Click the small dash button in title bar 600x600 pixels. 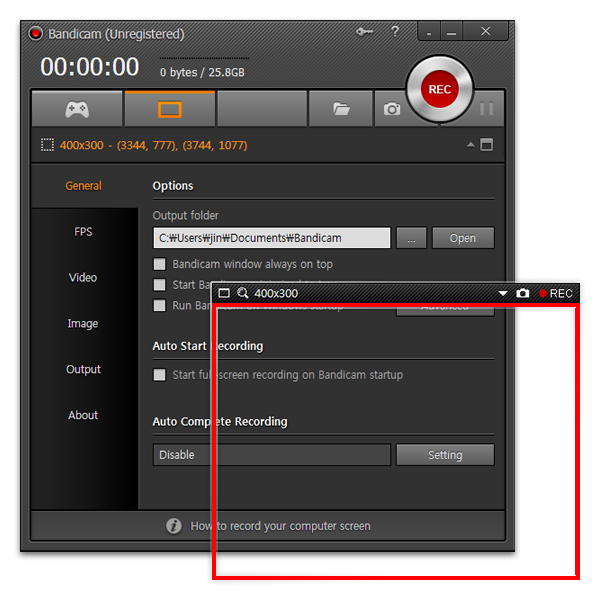tap(429, 31)
